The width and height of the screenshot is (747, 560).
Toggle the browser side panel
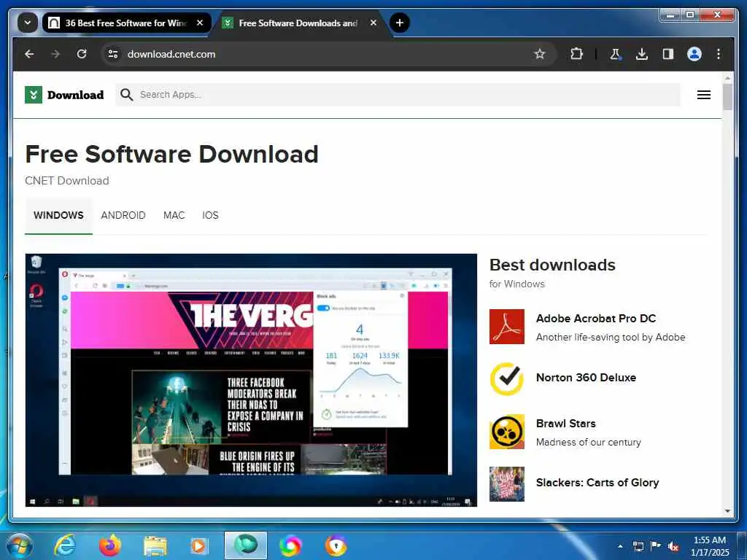click(668, 54)
